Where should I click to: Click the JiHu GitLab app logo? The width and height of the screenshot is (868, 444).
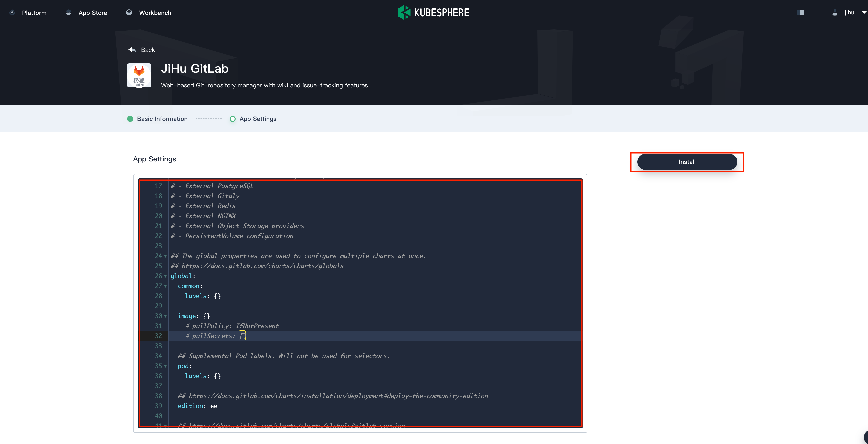click(139, 75)
